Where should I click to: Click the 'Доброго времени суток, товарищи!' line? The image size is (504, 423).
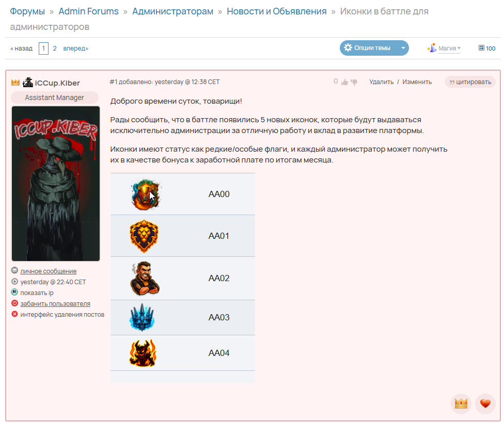[176, 101]
